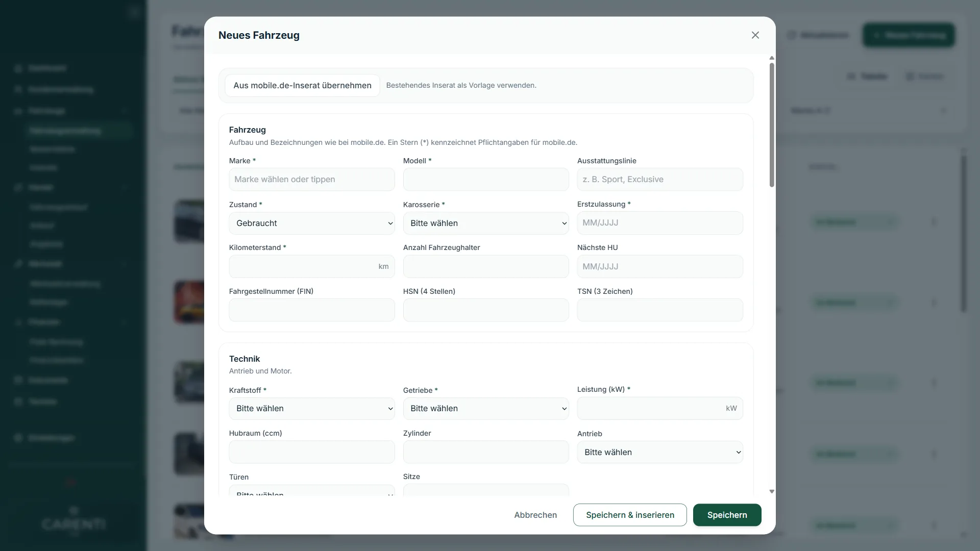Image resolution: width=980 pixels, height=551 pixels.
Task: Click the Aus mobile.de-Inserat übernehmen button
Action: pos(302,86)
